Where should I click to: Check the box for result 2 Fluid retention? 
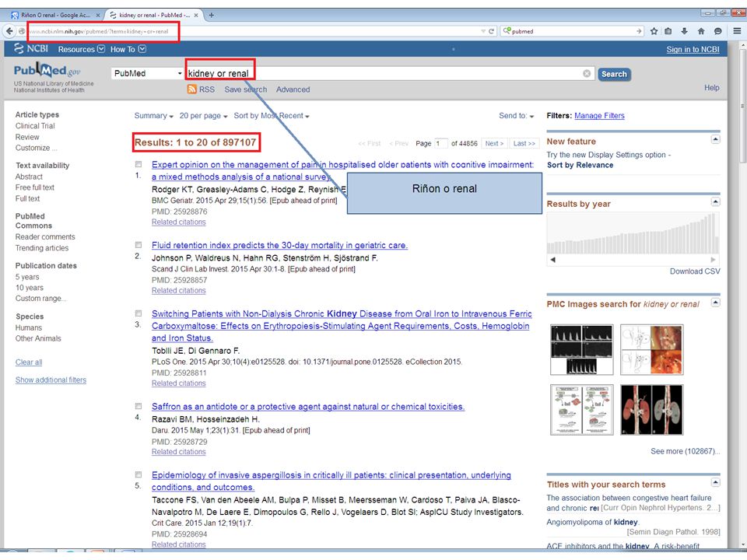coord(139,245)
